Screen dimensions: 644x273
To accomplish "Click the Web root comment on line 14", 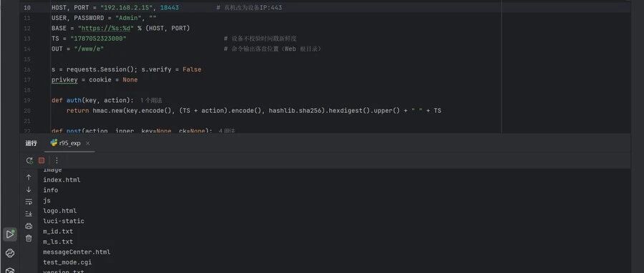I will pos(273,49).
